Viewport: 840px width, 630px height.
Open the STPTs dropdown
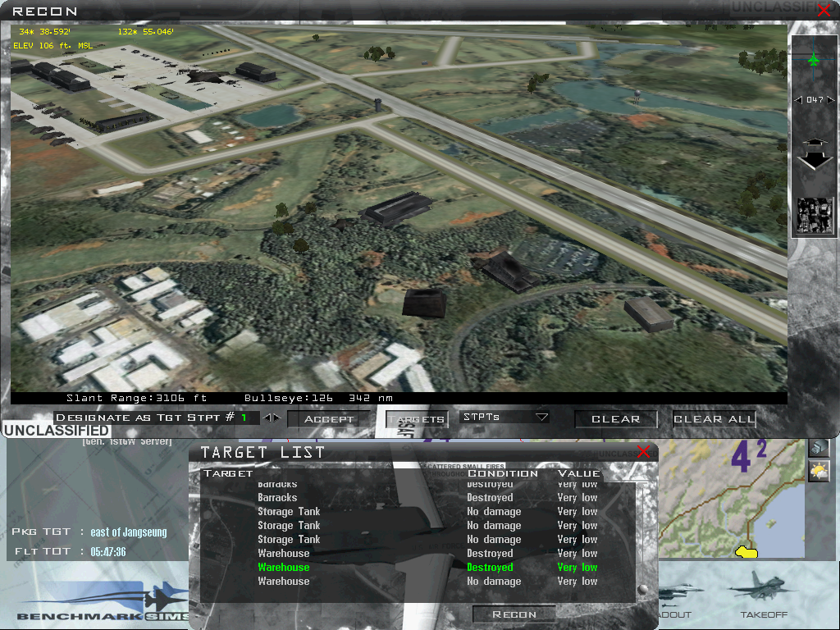[504, 417]
